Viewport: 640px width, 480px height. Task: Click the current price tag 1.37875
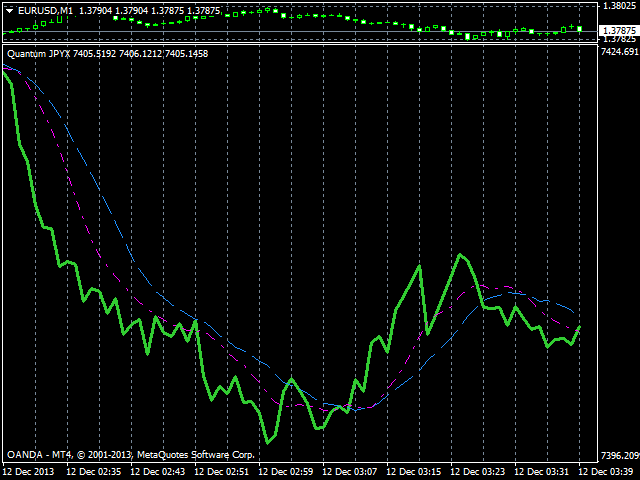click(618, 30)
